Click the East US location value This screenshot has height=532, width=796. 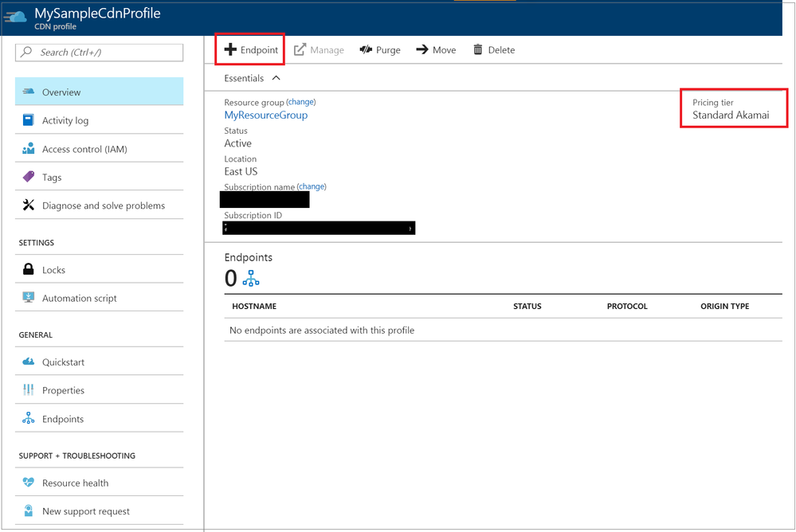[241, 171]
